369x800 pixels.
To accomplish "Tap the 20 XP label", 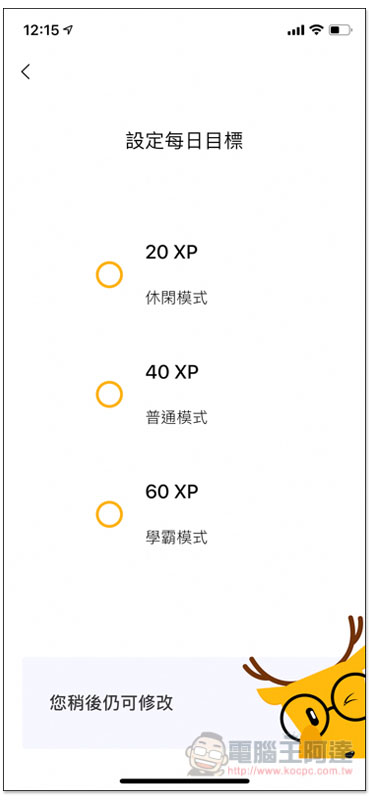I will coord(171,252).
